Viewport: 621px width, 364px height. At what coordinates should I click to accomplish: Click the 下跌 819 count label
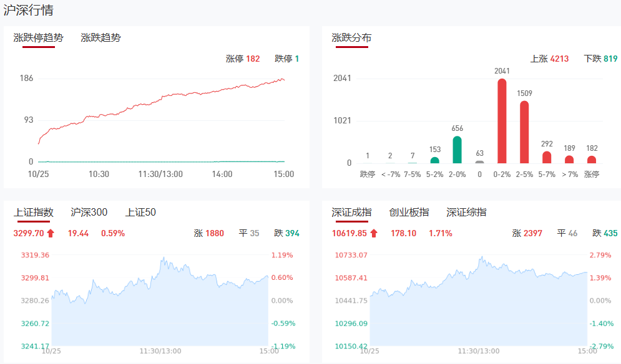[x=600, y=59]
